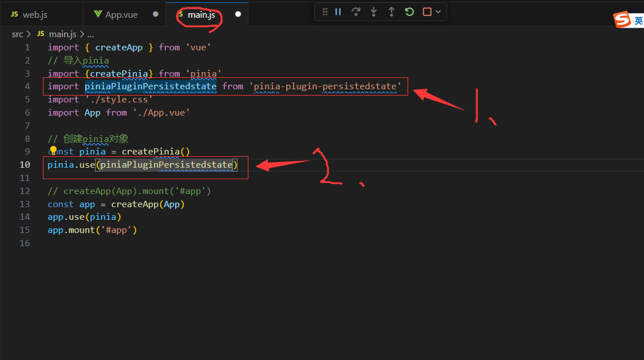This screenshot has height=360, width=644.
Task: Step into in debug toolbar
Action: click(x=374, y=12)
